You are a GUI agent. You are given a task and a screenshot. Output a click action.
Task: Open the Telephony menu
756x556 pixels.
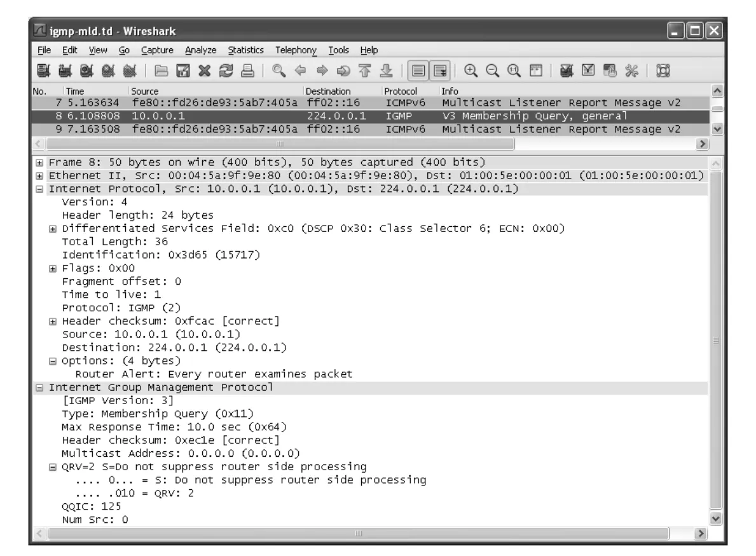[296, 50]
